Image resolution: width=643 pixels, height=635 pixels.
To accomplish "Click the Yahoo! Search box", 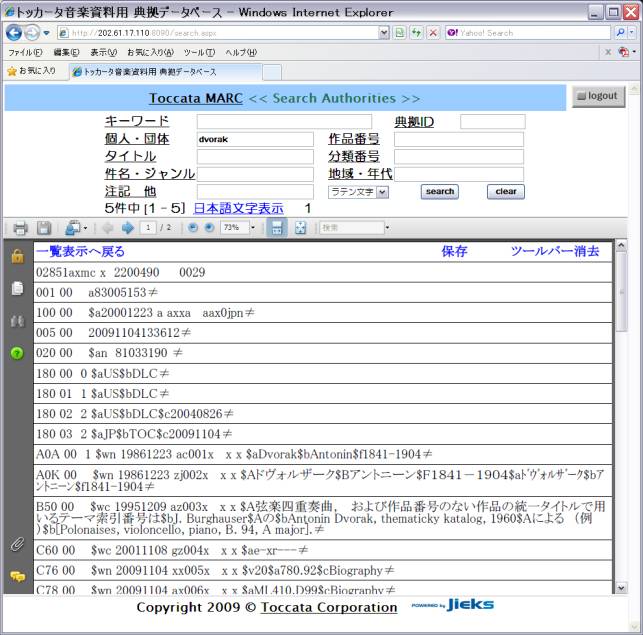I will pyautogui.click(x=528, y=33).
